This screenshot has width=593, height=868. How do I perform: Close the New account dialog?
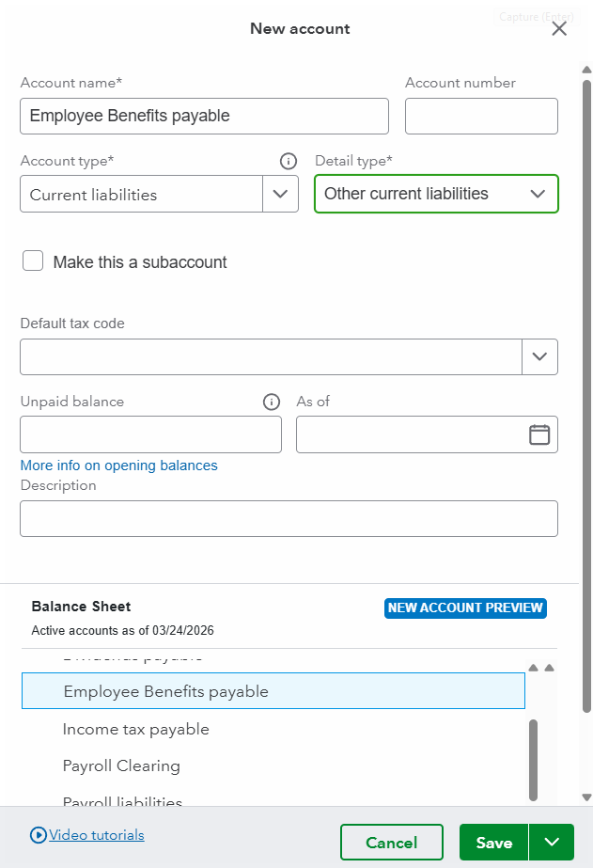coord(559,29)
